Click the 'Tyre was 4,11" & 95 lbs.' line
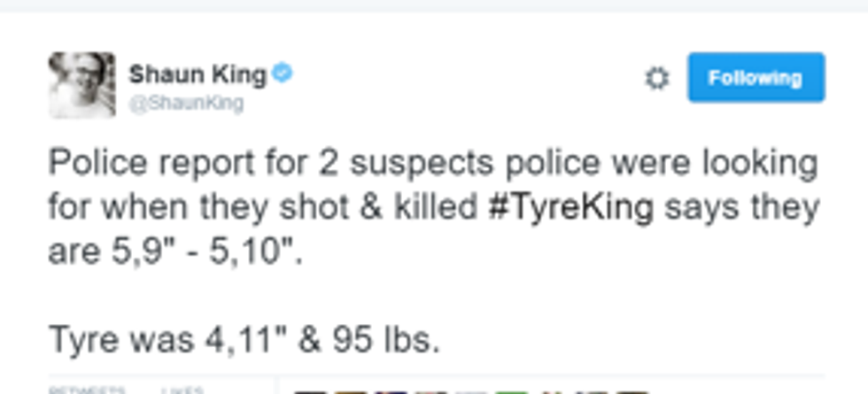 point(244,338)
